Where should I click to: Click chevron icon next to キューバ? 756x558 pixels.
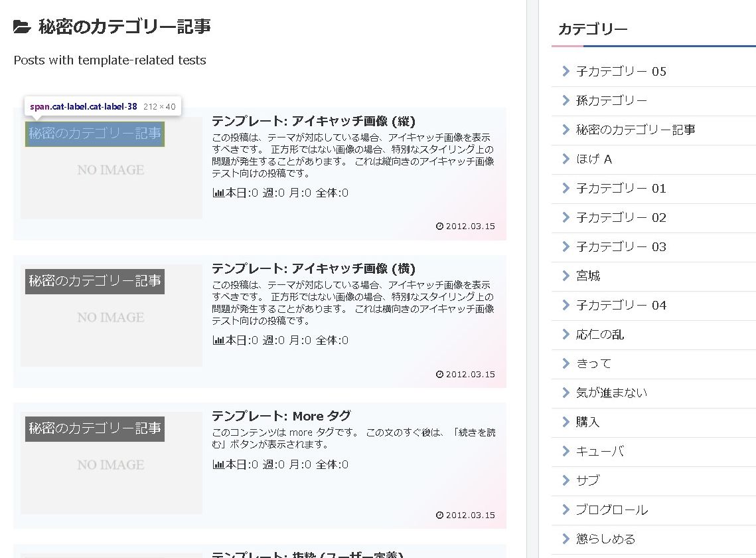pyautogui.click(x=566, y=451)
